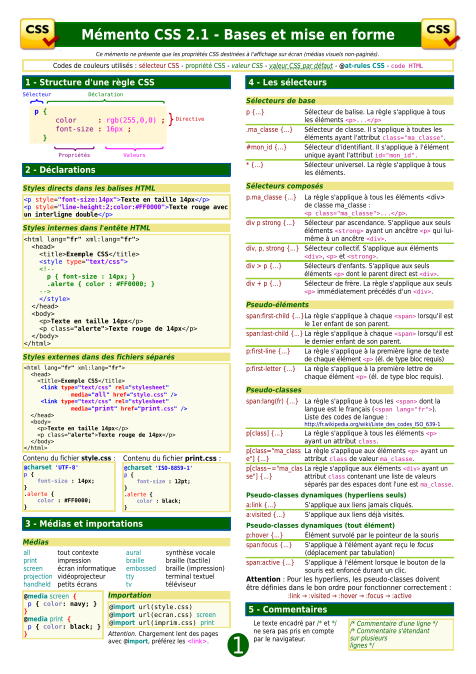476x674 pixels.
Task: Click the "a:link {...}" entry
Action: pyautogui.click(x=261, y=505)
